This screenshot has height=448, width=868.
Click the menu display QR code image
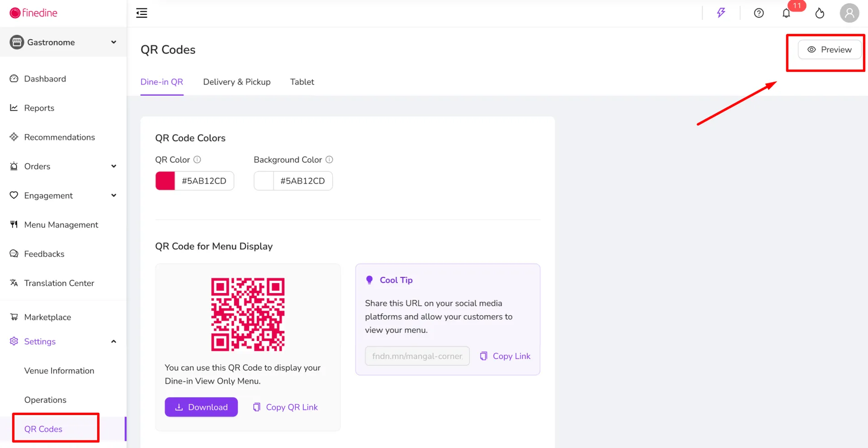248,314
